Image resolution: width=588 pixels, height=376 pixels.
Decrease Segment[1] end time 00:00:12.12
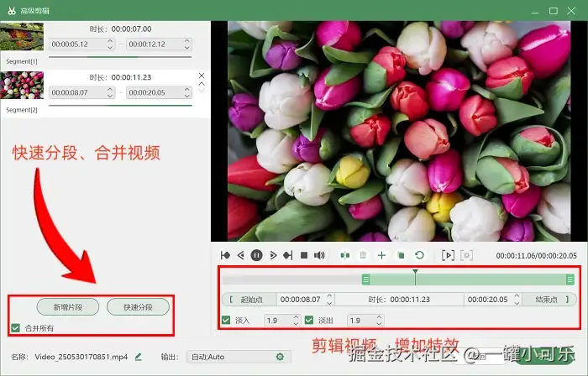[187, 47]
